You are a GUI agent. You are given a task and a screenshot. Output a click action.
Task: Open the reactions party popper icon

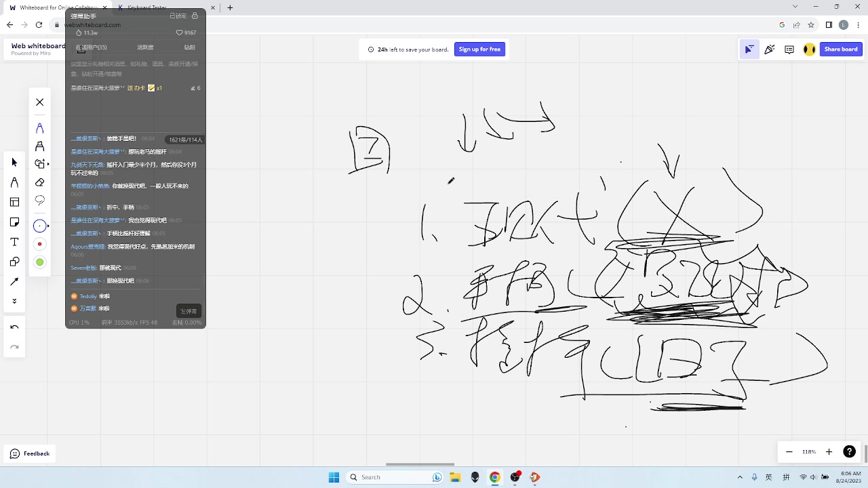pyautogui.click(x=770, y=49)
